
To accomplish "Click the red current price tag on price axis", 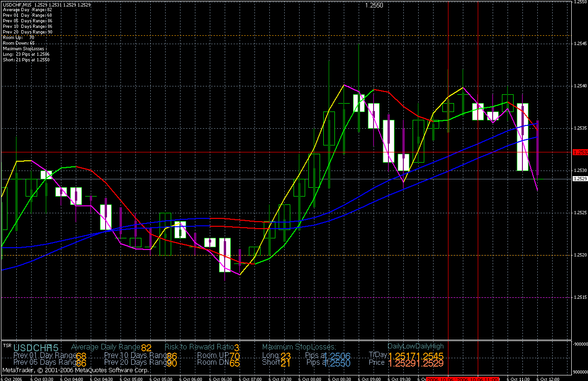I will point(581,152).
